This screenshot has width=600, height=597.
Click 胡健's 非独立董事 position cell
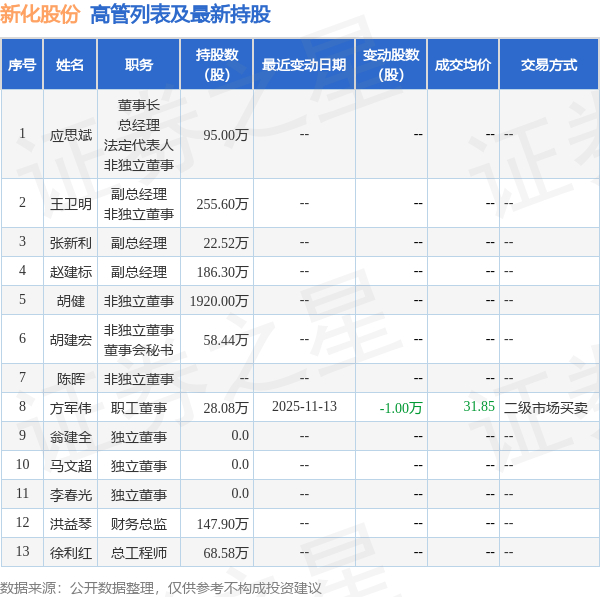click(139, 301)
